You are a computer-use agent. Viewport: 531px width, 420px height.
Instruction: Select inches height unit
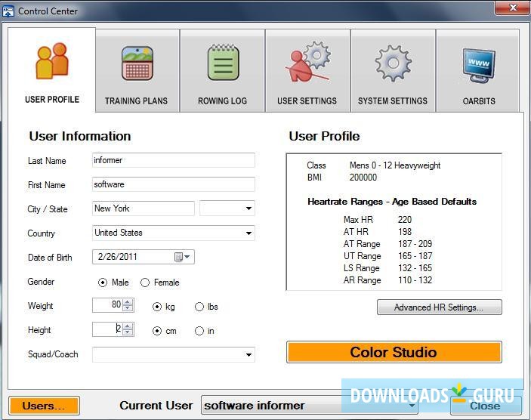(199, 331)
